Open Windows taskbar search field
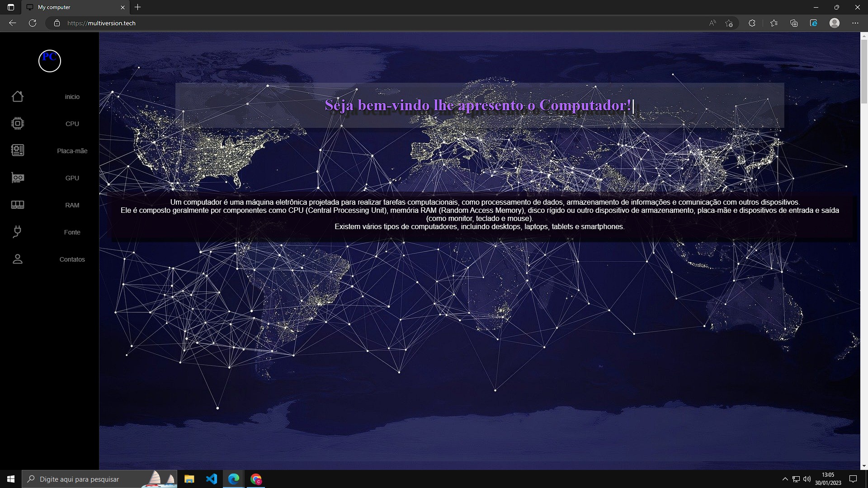868x488 pixels. point(99,479)
